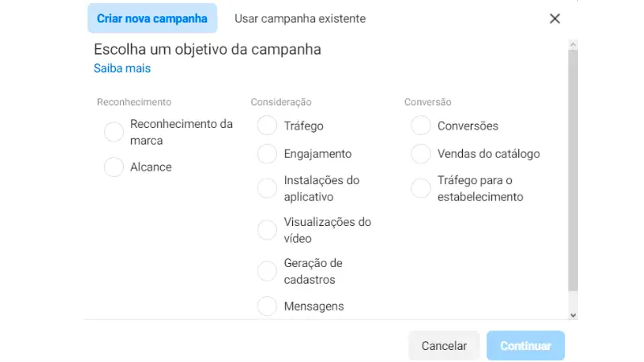Open the Usar campanha existente tab

(x=299, y=19)
